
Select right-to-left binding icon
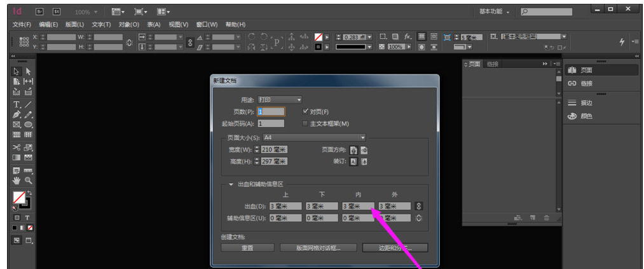[x=364, y=162]
